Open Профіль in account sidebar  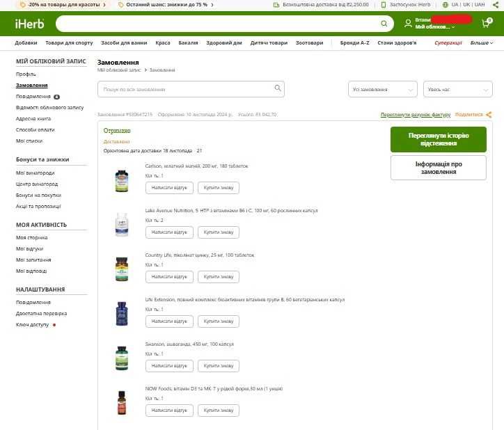(26, 74)
